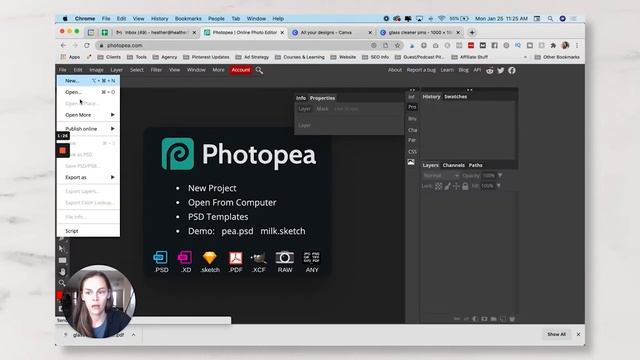Viewport: 640px width, 360px height.
Task: Bookmark page with Chrome star icon
Action: 397,45
